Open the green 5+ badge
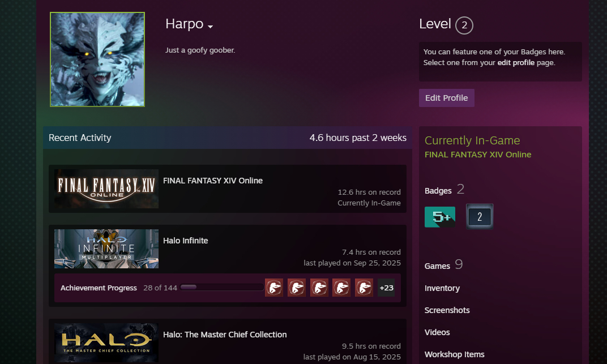This screenshot has width=607, height=364. pyautogui.click(x=440, y=217)
